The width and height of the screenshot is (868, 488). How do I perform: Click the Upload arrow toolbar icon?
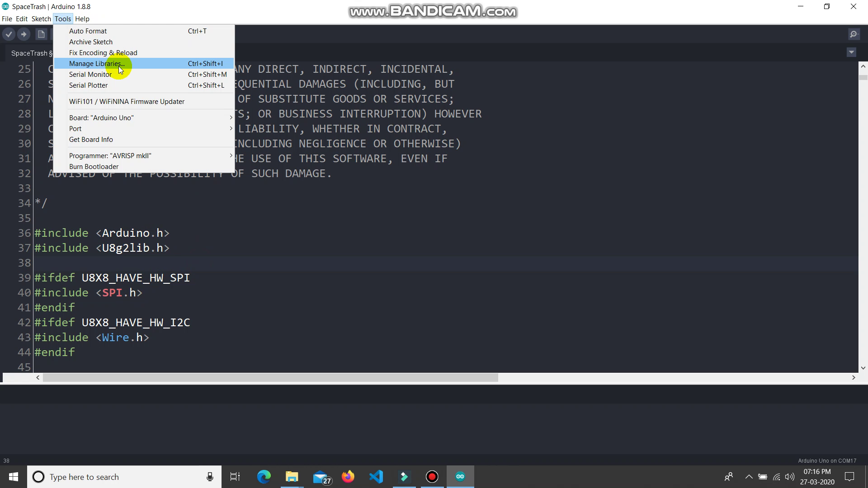(x=24, y=34)
